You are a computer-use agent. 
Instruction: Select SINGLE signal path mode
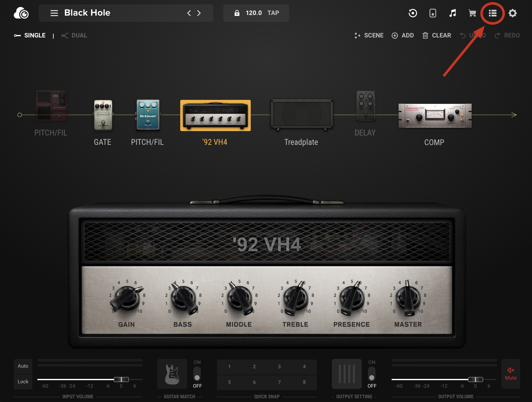pos(30,36)
